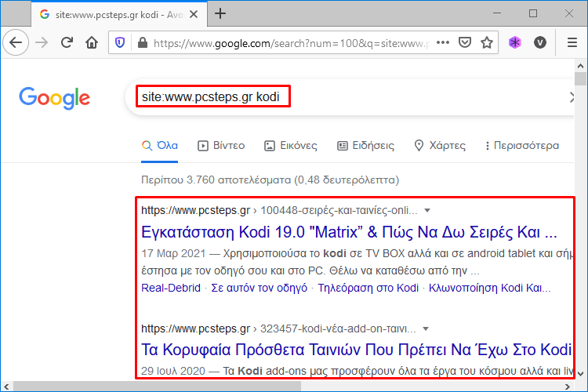
Task: Select the Google search results tab
Action: coord(119,14)
